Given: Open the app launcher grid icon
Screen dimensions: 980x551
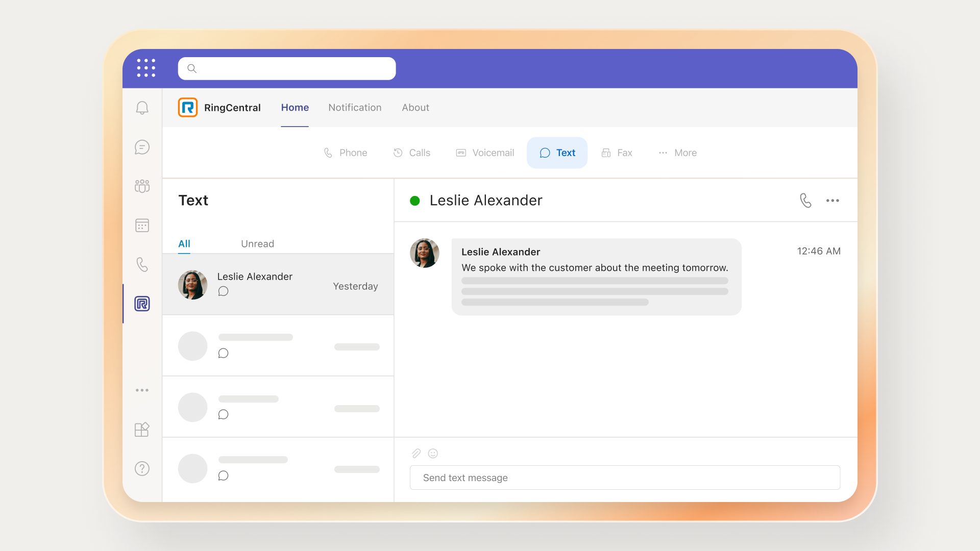Looking at the screenshot, I should point(146,68).
